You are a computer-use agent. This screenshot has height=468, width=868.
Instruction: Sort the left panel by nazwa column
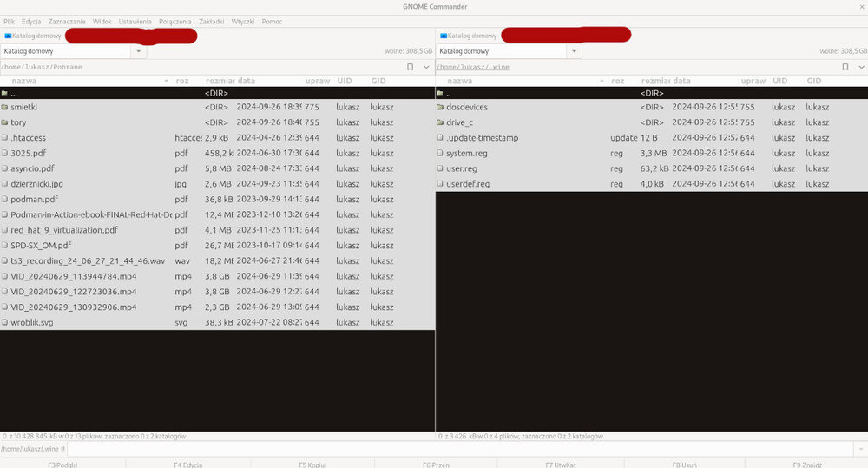(24, 81)
